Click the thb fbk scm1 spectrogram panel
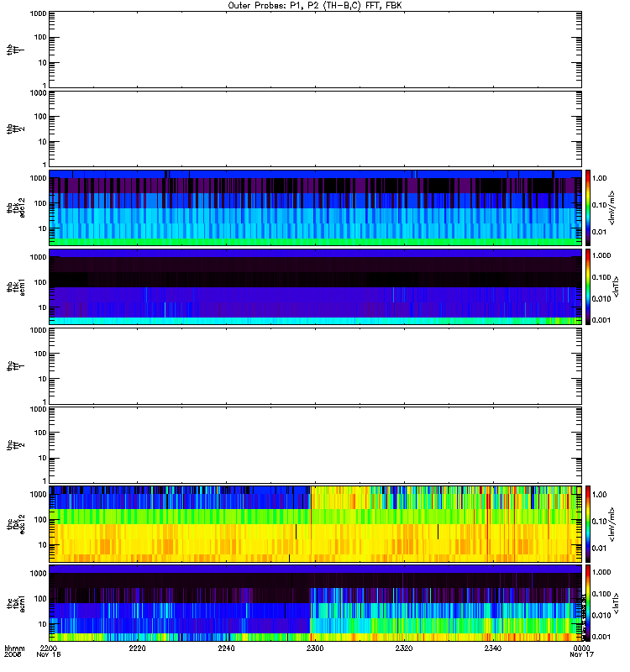 [315, 286]
